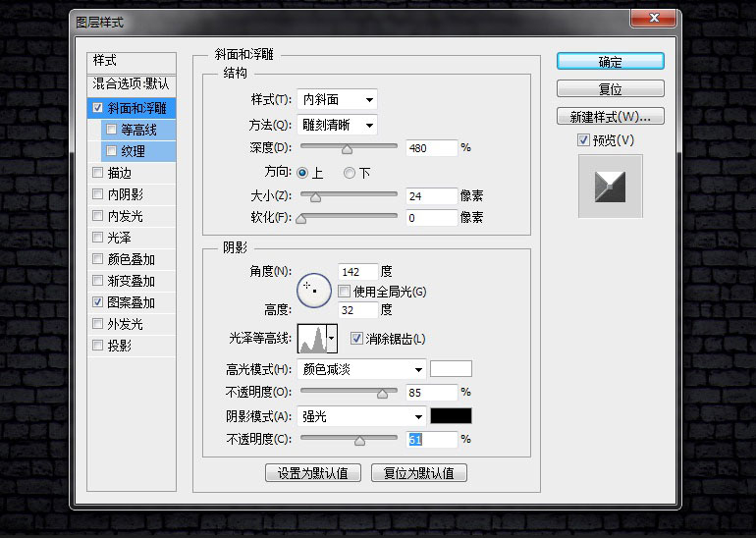Select the 下 direction radio button

pyautogui.click(x=350, y=173)
